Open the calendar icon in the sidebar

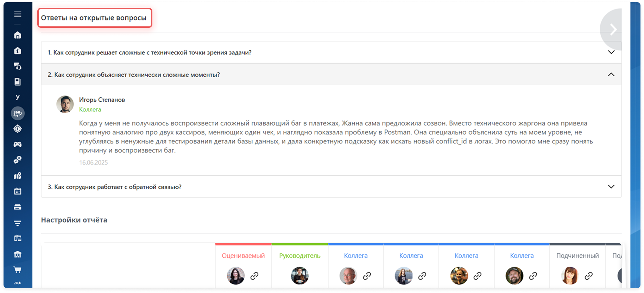[x=18, y=191]
